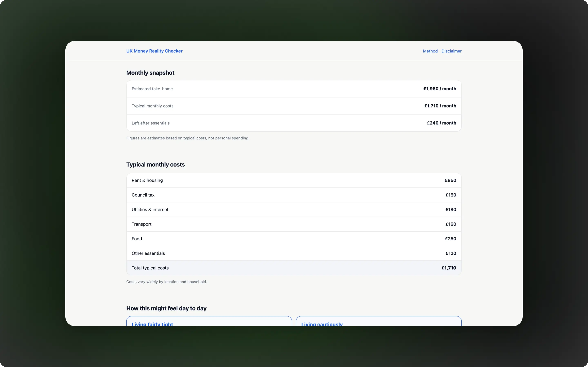This screenshot has width=588, height=367.
Task: Select the Council tax row
Action: (x=294, y=195)
